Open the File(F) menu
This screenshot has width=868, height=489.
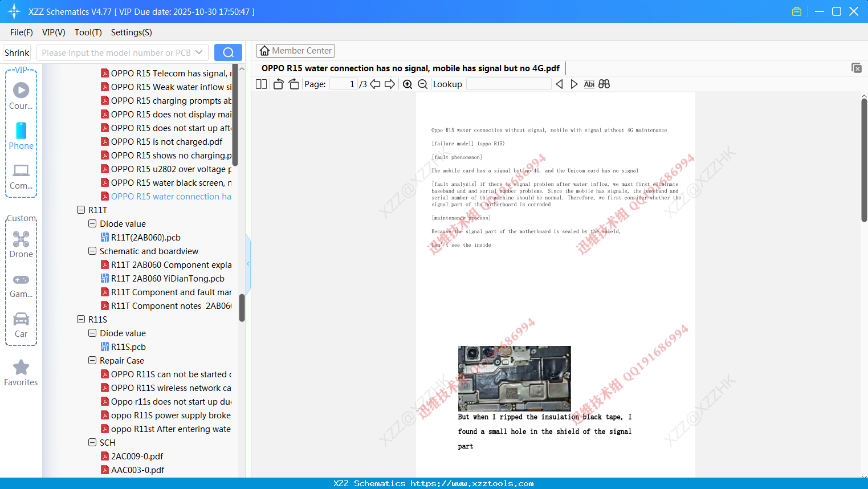point(22,32)
